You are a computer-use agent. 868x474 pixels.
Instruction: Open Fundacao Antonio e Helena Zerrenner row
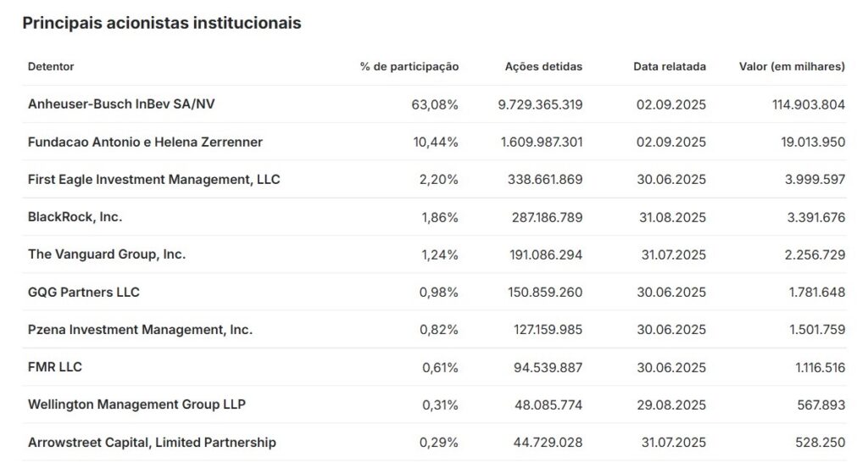[x=145, y=142]
